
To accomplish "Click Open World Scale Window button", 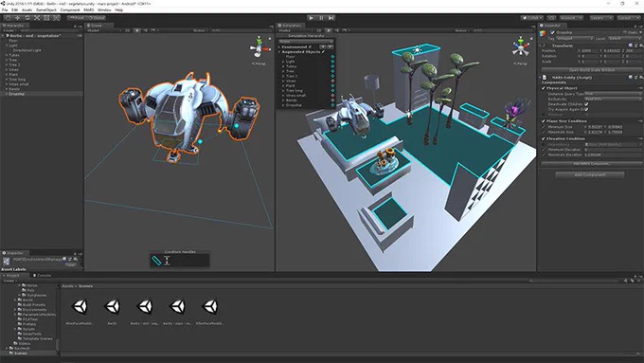I will click(x=591, y=70).
